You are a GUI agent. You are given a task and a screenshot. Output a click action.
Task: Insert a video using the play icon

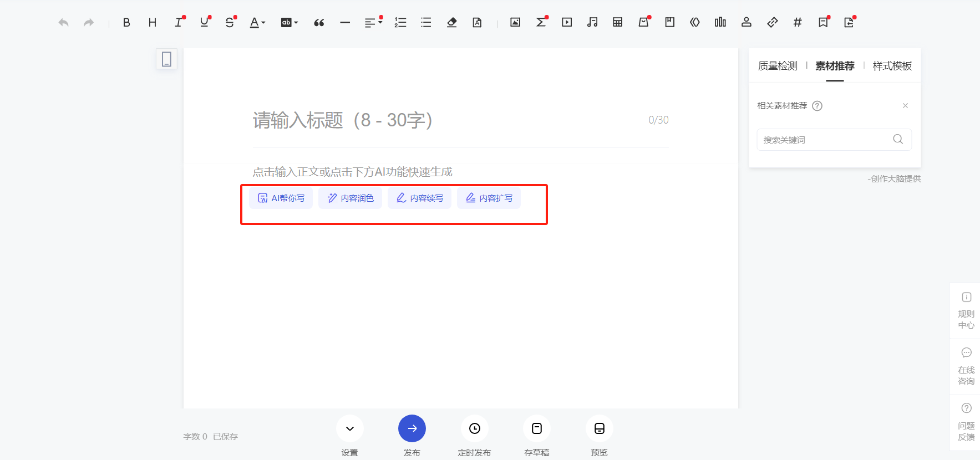tap(566, 23)
